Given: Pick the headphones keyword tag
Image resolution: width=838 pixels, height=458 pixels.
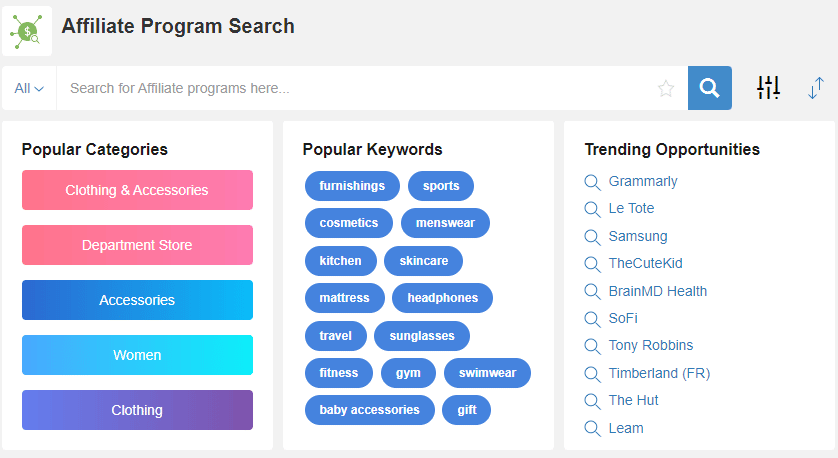Looking at the screenshot, I should coord(443,298).
